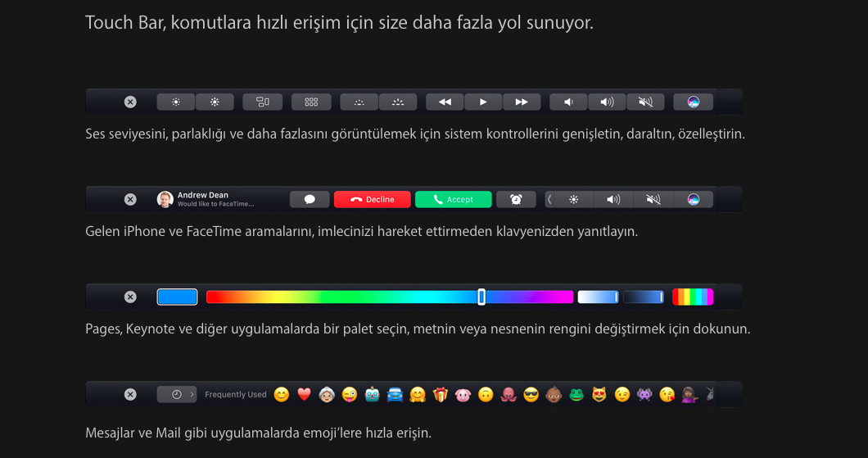Insert the gift box emoji
The width and height of the screenshot is (868, 458).
[440, 394]
